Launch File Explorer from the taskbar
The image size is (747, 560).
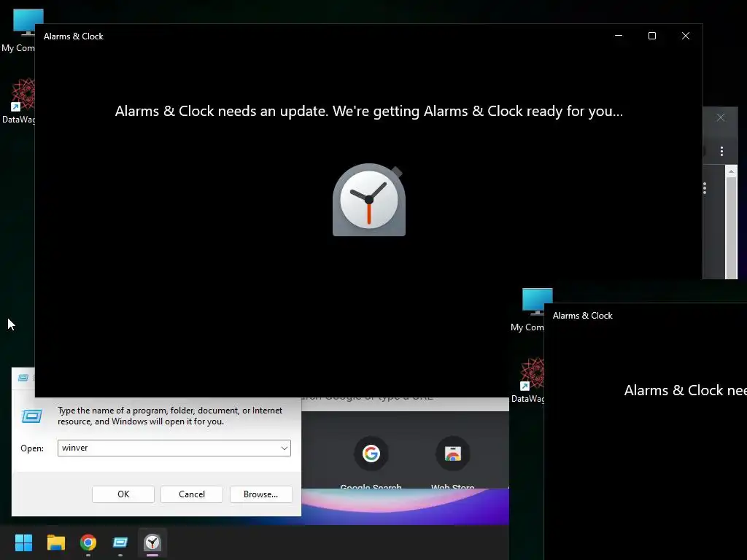click(x=55, y=542)
